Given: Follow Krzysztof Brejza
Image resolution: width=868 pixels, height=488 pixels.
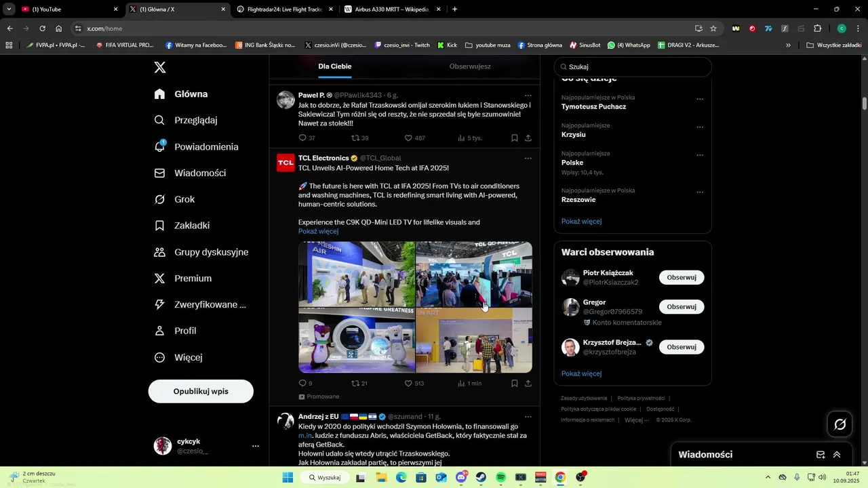Looking at the screenshot, I should click(682, 347).
